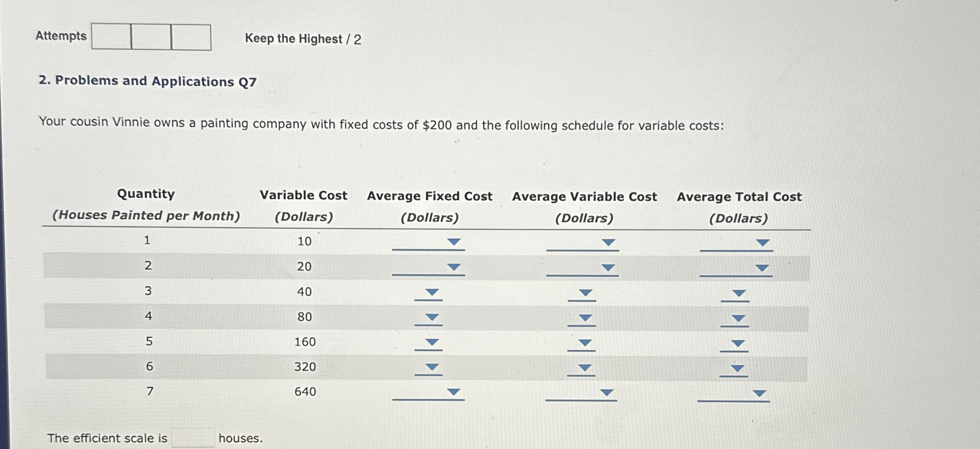Open Average Total Cost dropdown for quantity 1
Viewport: 980px width, 449px height.
pos(763,242)
